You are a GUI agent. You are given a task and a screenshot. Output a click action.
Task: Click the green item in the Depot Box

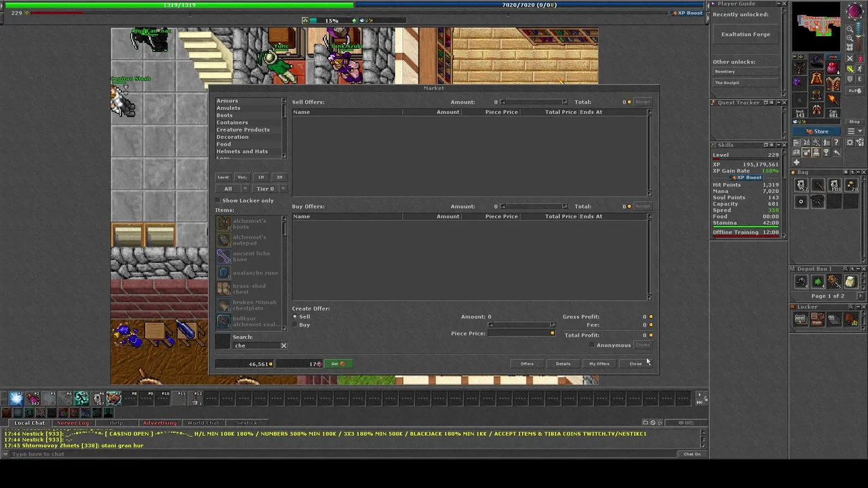click(817, 281)
